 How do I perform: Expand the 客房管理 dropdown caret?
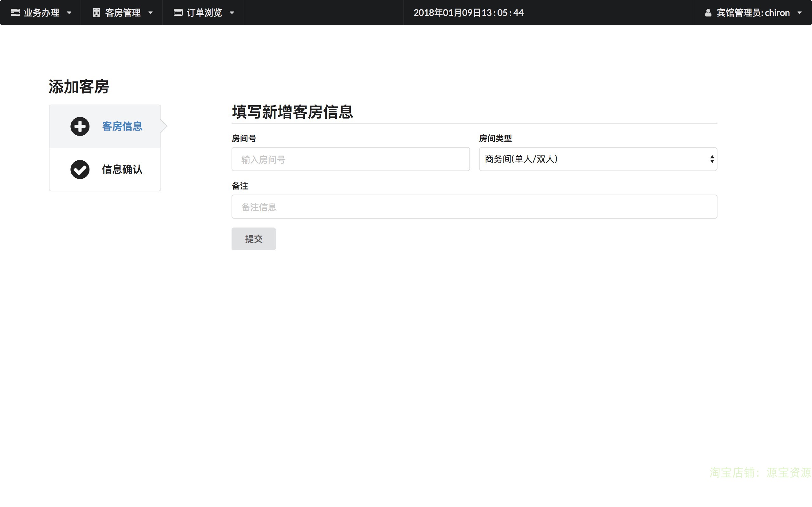[x=151, y=13]
